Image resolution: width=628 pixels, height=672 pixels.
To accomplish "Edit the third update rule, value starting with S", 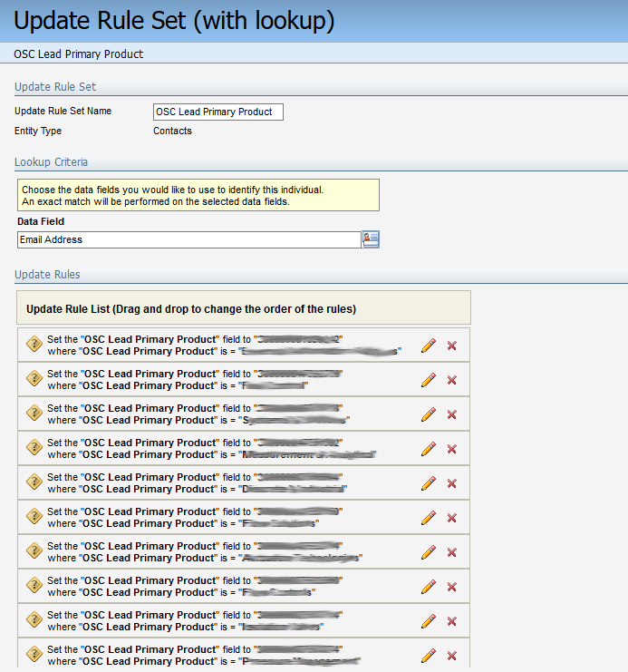I will 429,414.
